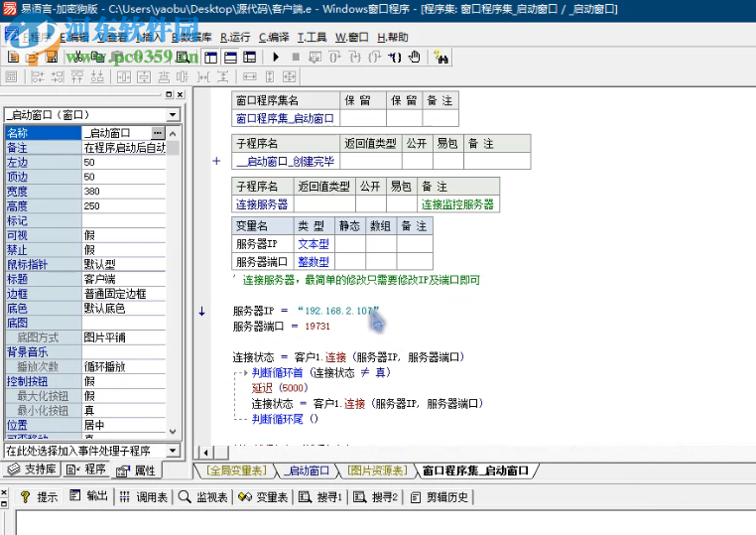Viewport: 756px width, 535px height.
Task: Open help search binoculars icon
Action: (441, 58)
